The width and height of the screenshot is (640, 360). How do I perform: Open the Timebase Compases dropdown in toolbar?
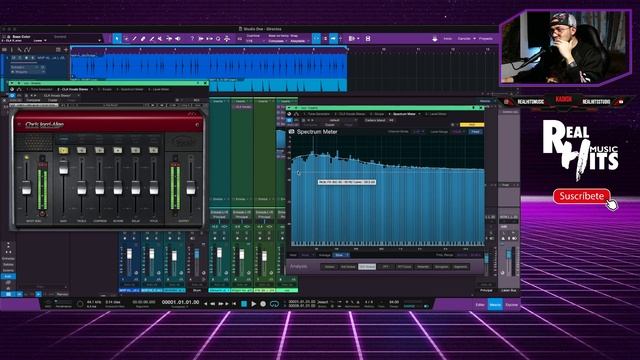[278, 41]
